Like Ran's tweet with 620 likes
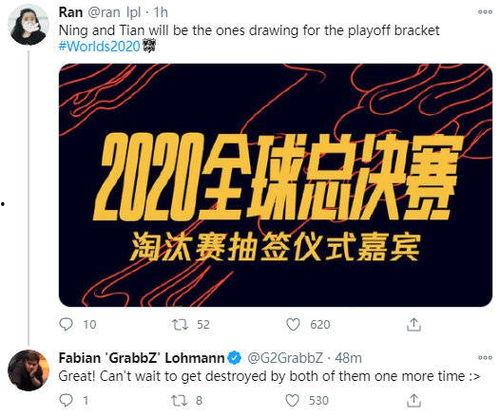The width and height of the screenshot is (500, 417). click(x=293, y=324)
